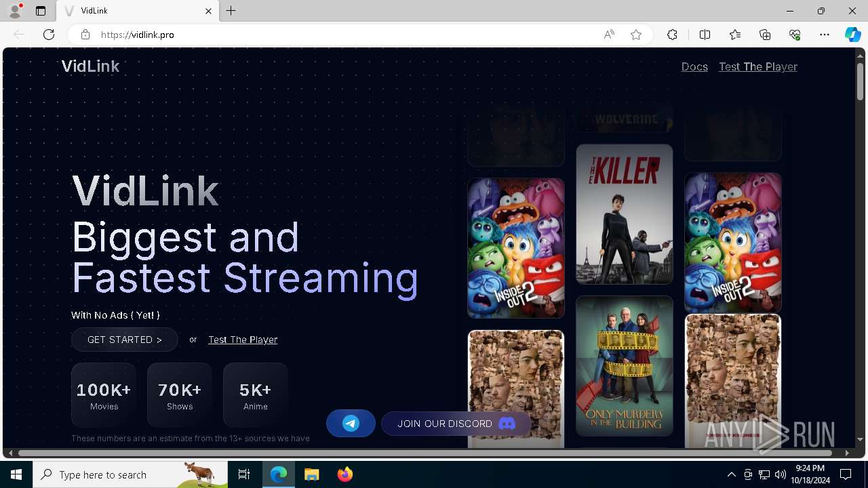Follow Test The Player link beside GET STARTED

pyautogui.click(x=243, y=340)
